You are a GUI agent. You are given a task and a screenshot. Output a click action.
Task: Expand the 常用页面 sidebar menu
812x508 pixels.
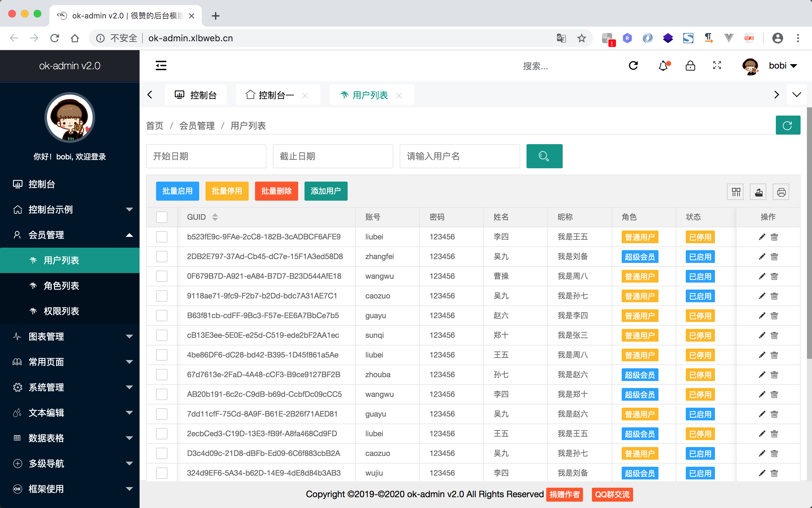pyautogui.click(x=70, y=362)
